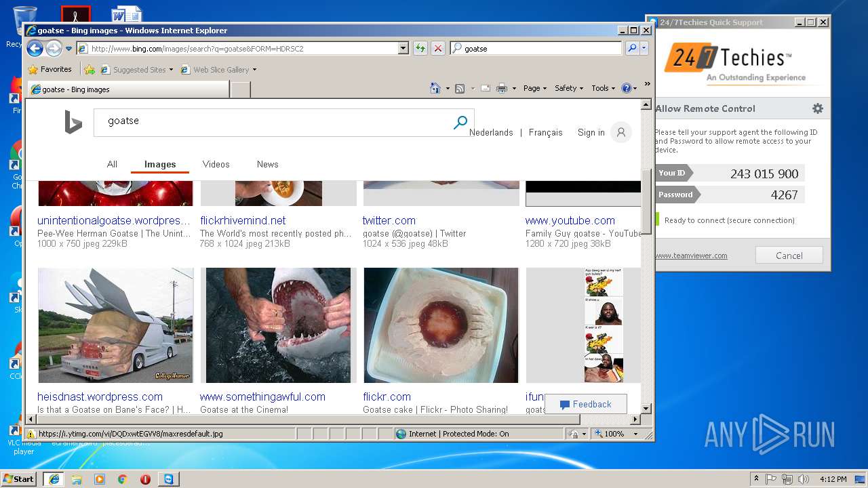The height and width of the screenshot is (488, 868).
Task: Open unintentionalgoatse.wordpress link
Action: [114, 220]
